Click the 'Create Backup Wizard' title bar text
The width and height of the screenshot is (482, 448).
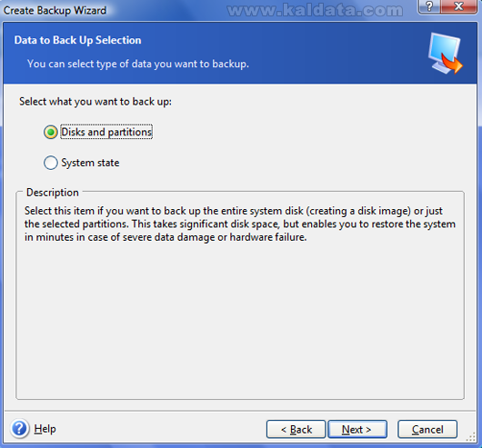click(x=55, y=10)
